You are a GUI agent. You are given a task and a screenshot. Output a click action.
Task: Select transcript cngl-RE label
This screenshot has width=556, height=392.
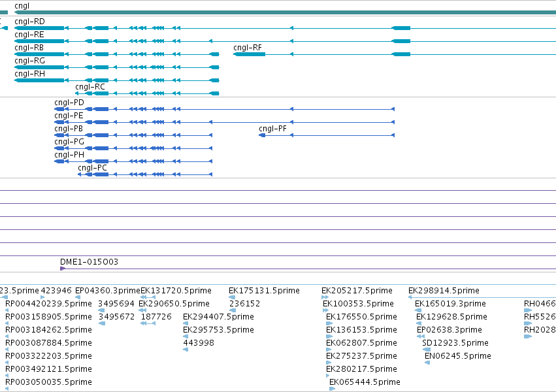(x=29, y=35)
